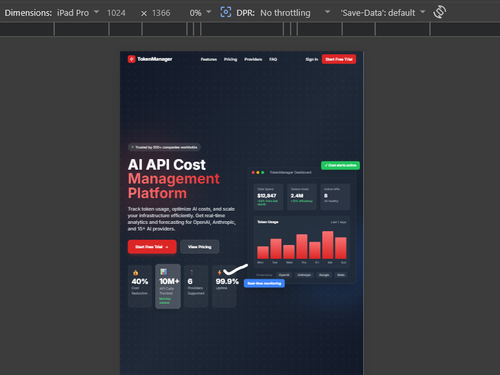Click the AI API Cost headline
The width and height of the screenshot is (500, 375).
[167, 165]
